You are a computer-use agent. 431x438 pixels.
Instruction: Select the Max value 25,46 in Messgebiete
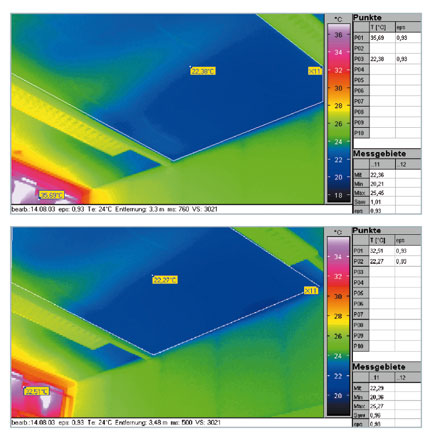pos(377,193)
